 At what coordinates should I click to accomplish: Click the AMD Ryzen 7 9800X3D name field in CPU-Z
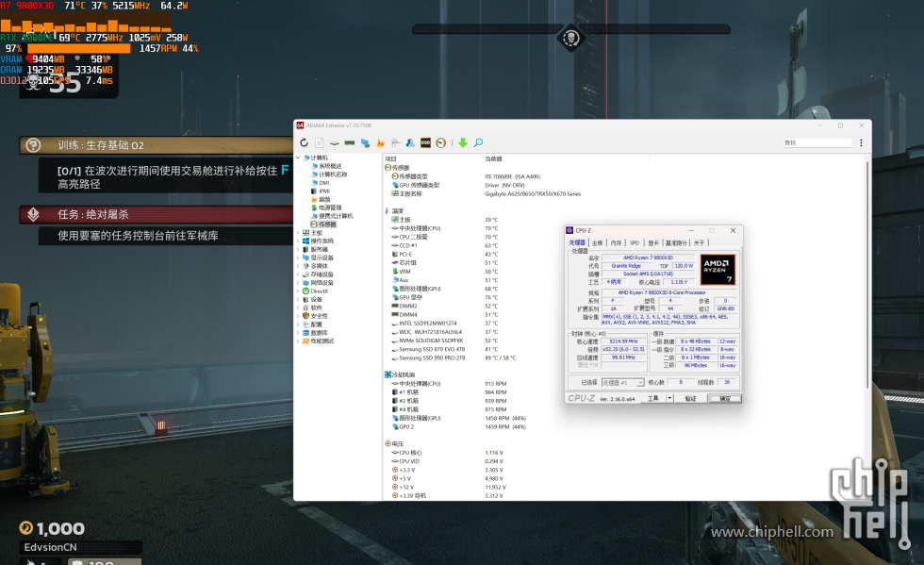pyautogui.click(x=649, y=258)
